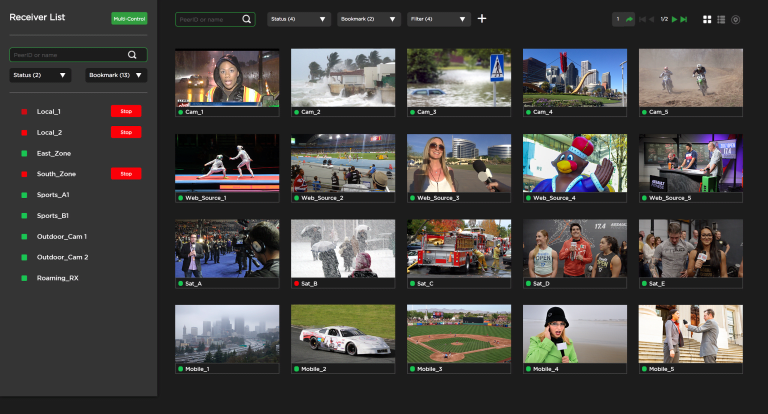Open the map location view

click(736, 19)
